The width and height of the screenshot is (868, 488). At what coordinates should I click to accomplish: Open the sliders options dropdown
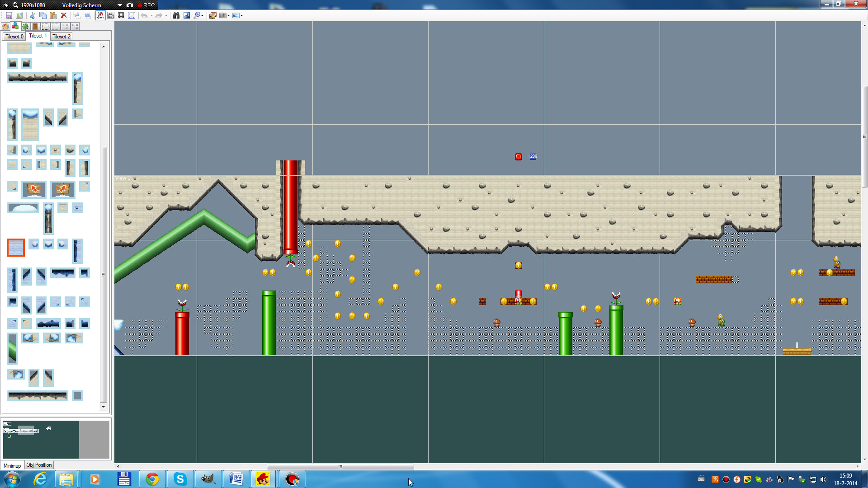click(x=225, y=15)
